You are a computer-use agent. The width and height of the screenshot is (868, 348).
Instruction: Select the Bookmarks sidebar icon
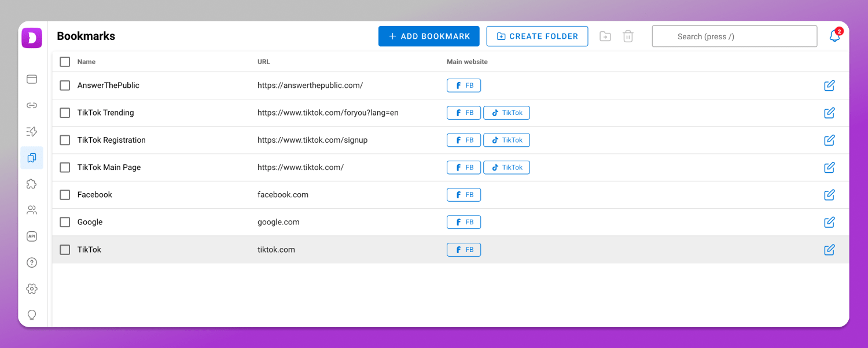tap(32, 158)
